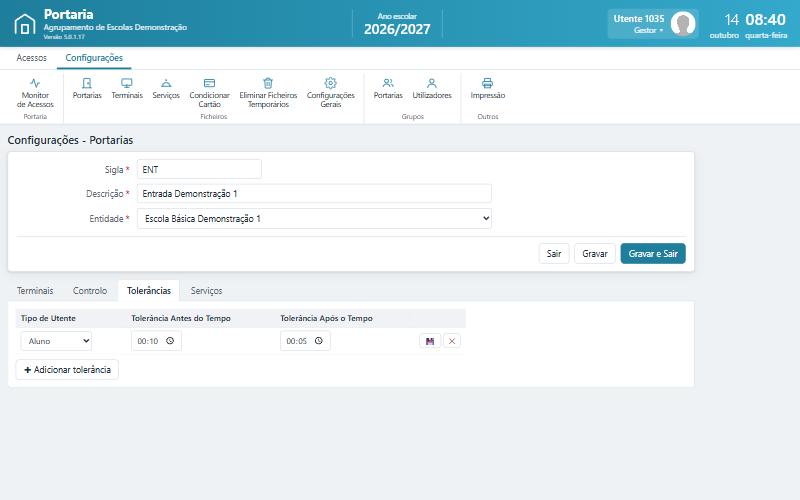This screenshot has width=800, height=500.
Task: Save the Aluno tolerance row
Action: point(430,341)
